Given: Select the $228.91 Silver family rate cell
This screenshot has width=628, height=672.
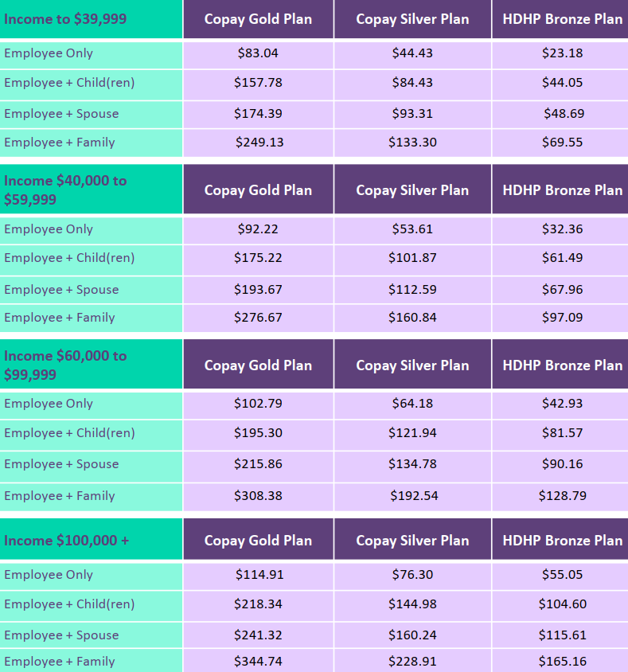Looking at the screenshot, I should coord(412,662).
